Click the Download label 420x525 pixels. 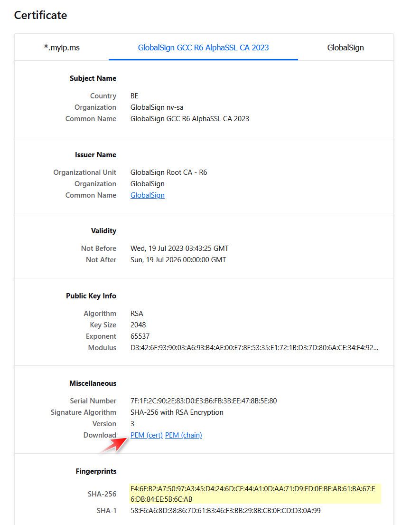pyautogui.click(x=100, y=435)
